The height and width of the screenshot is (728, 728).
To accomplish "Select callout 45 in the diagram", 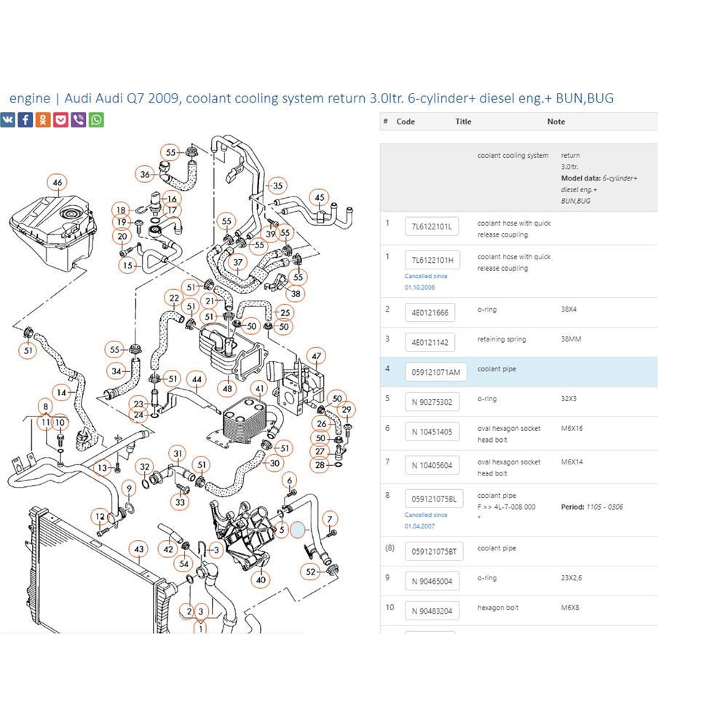I will coord(320,197).
